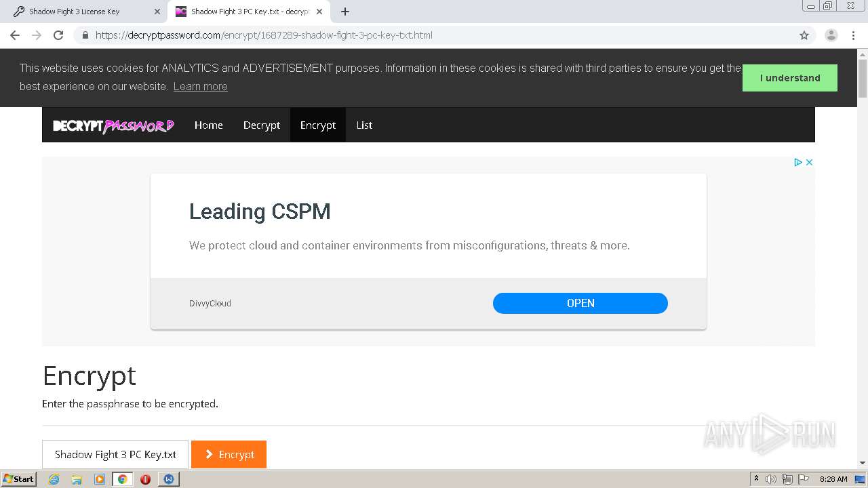Open the network icon in system tray
Screen dimensions: 868x488
pyautogui.click(x=787, y=479)
